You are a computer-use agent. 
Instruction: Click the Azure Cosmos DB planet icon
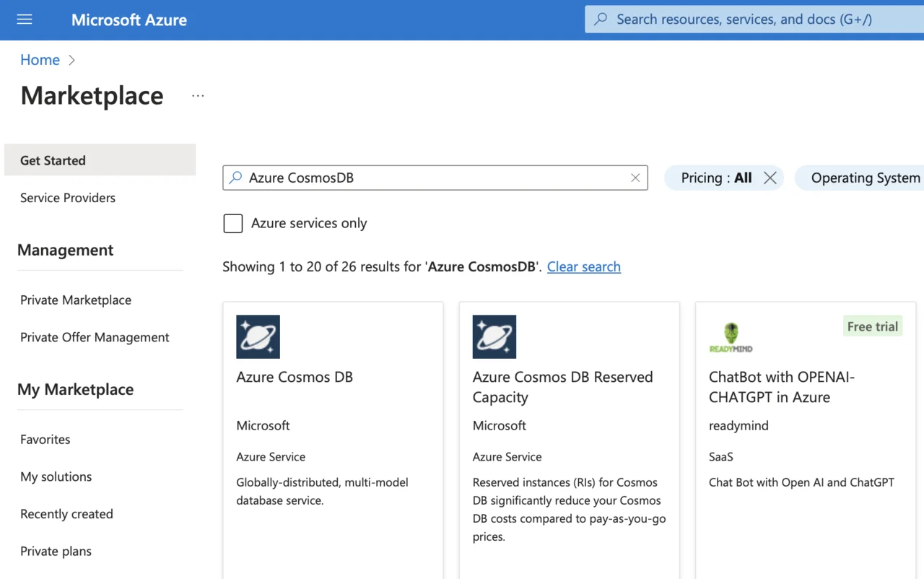[x=258, y=336]
